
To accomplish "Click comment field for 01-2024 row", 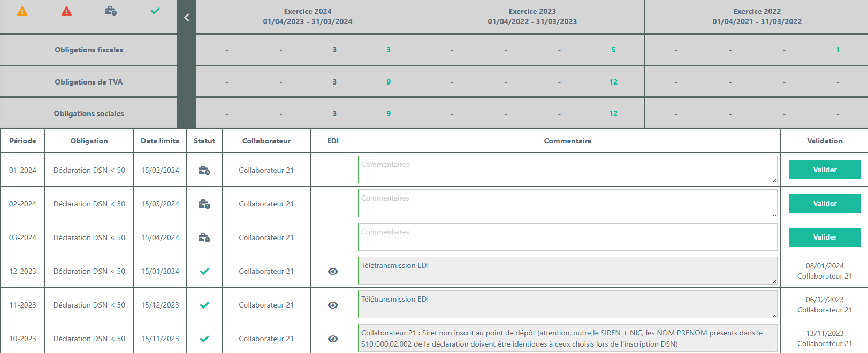I will 568,170.
